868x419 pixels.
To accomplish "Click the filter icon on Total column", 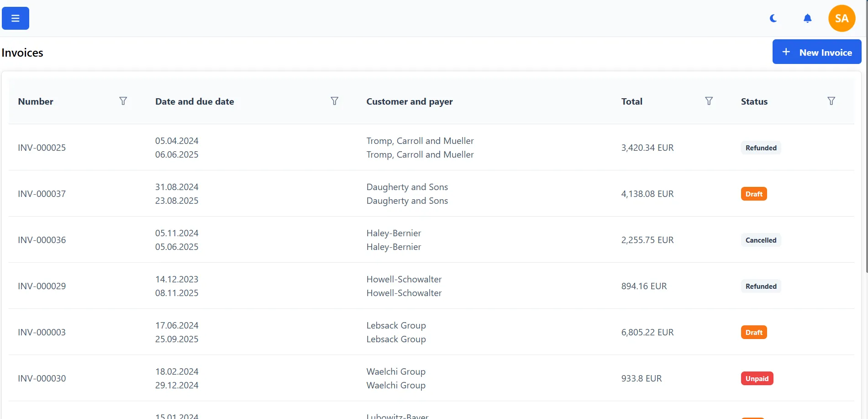I will coord(709,101).
